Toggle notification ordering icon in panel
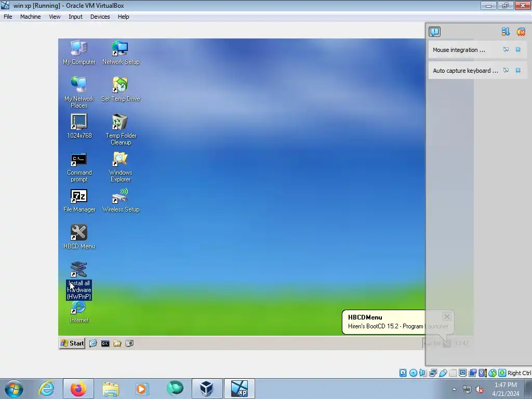 (506, 32)
